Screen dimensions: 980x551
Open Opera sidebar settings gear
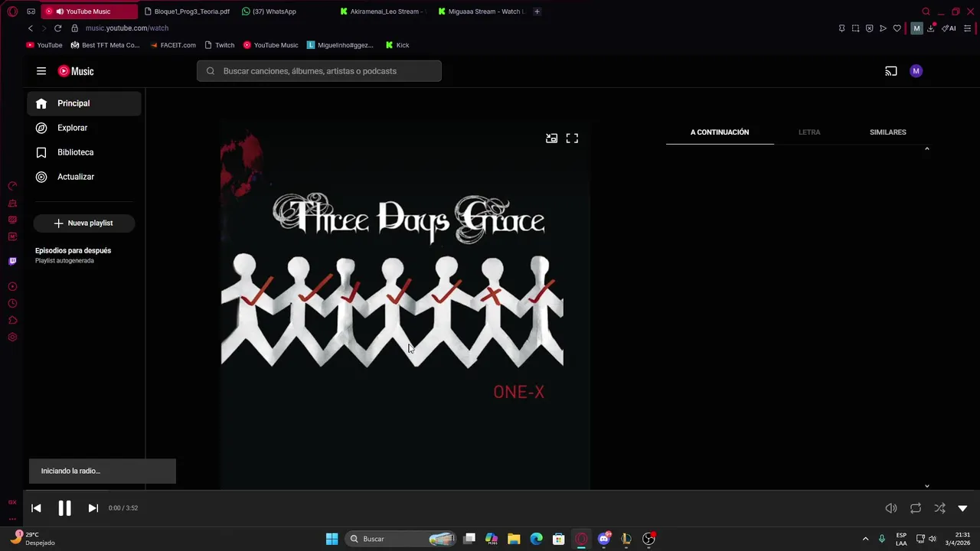(x=12, y=337)
